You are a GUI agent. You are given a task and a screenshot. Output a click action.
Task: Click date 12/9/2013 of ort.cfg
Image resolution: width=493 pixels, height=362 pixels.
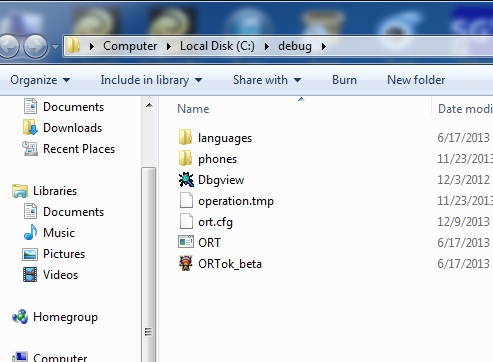[463, 222]
